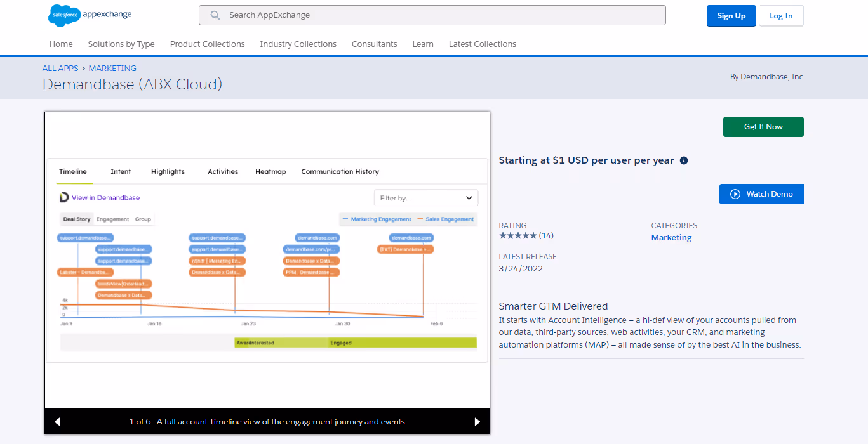The width and height of the screenshot is (868, 444).
Task: Click the 3/24/2022 release date
Action: (x=521, y=269)
